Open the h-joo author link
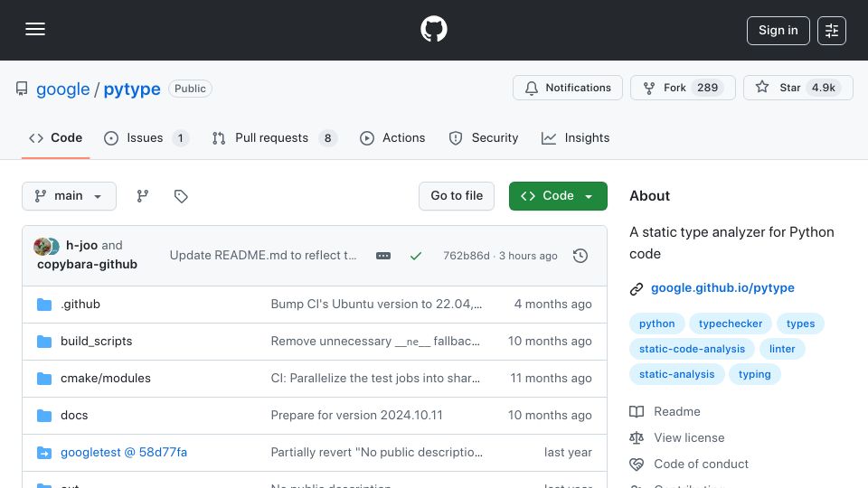The height and width of the screenshot is (488, 868). click(x=82, y=245)
